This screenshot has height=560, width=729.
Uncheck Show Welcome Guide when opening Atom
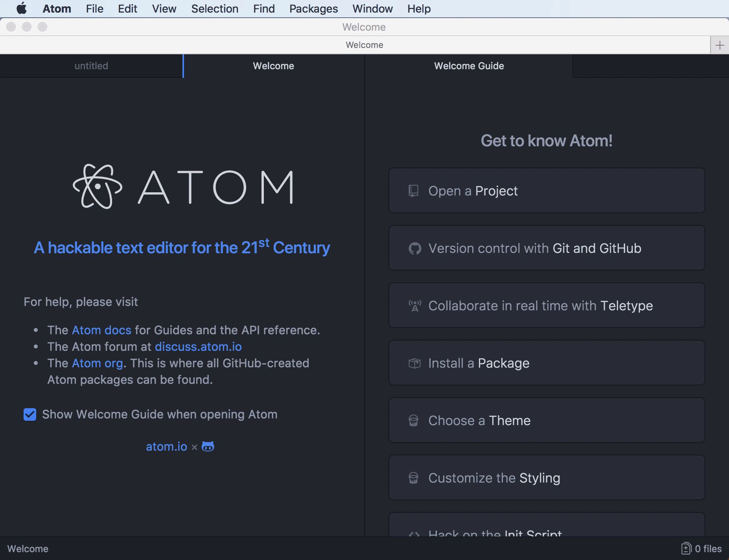(30, 414)
